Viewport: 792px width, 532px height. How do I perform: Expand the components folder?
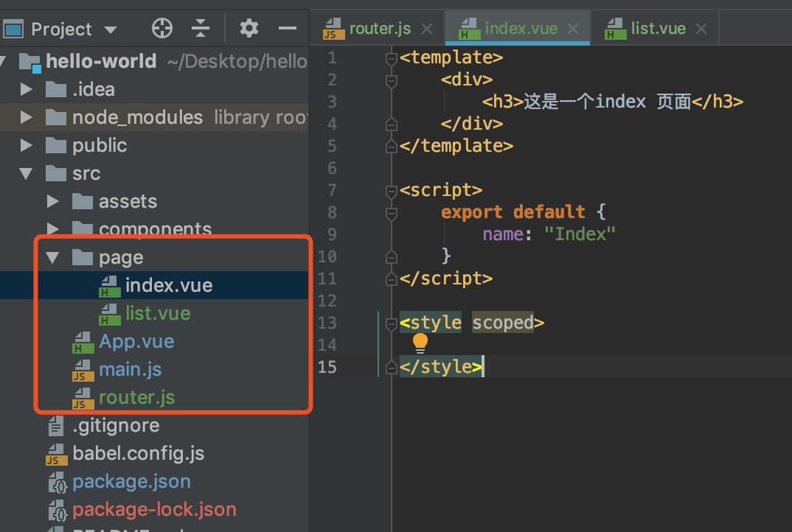[53, 228]
